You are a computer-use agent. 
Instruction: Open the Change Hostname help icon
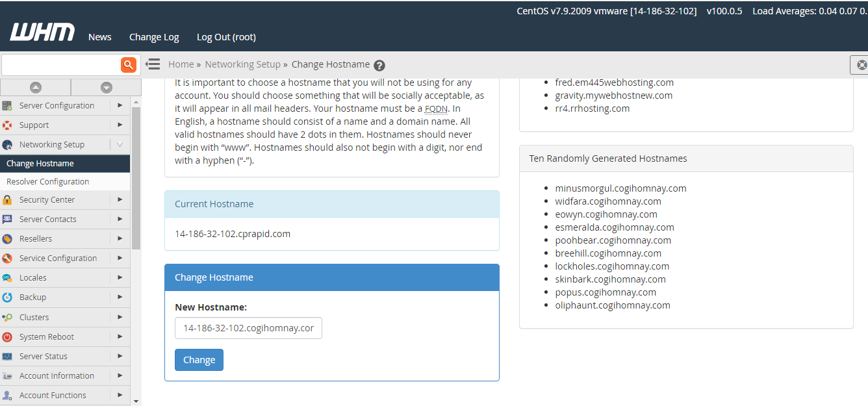[379, 65]
